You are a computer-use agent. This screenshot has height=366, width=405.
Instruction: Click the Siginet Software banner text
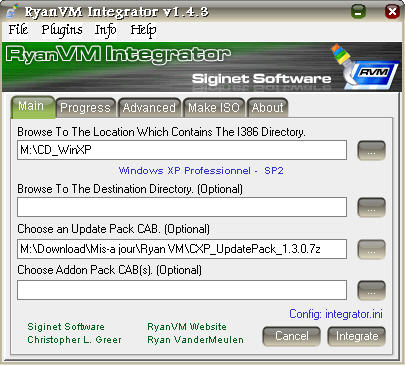point(261,79)
